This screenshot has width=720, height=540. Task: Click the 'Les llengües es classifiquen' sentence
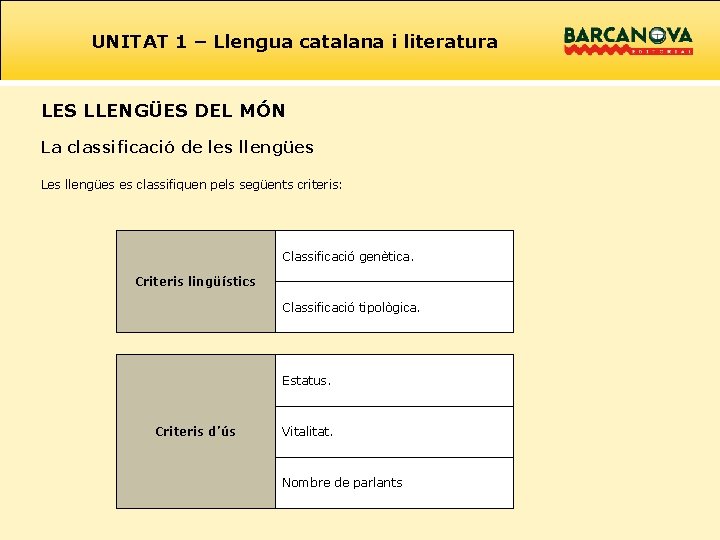(x=191, y=185)
